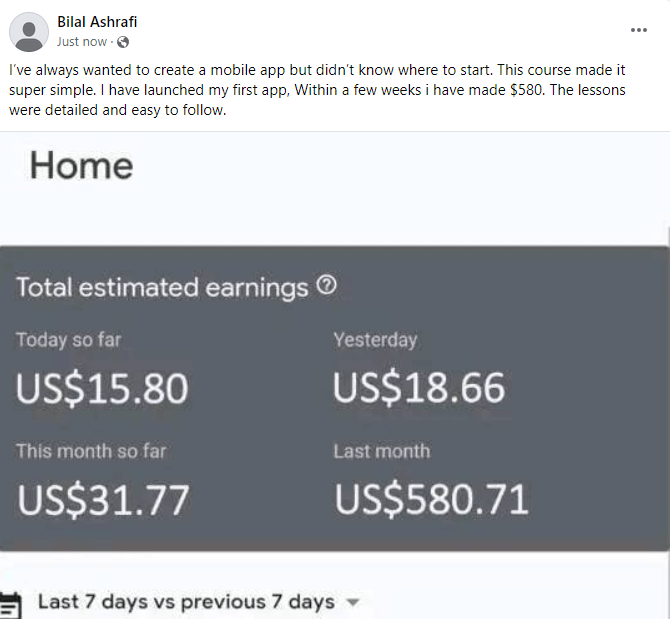The height and width of the screenshot is (619, 670).
Task: Click the US$31.77 this month amount
Action: 103,500
